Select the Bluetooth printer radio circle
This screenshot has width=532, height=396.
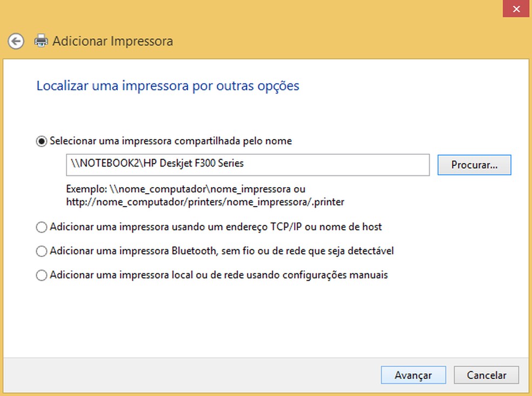coord(42,252)
